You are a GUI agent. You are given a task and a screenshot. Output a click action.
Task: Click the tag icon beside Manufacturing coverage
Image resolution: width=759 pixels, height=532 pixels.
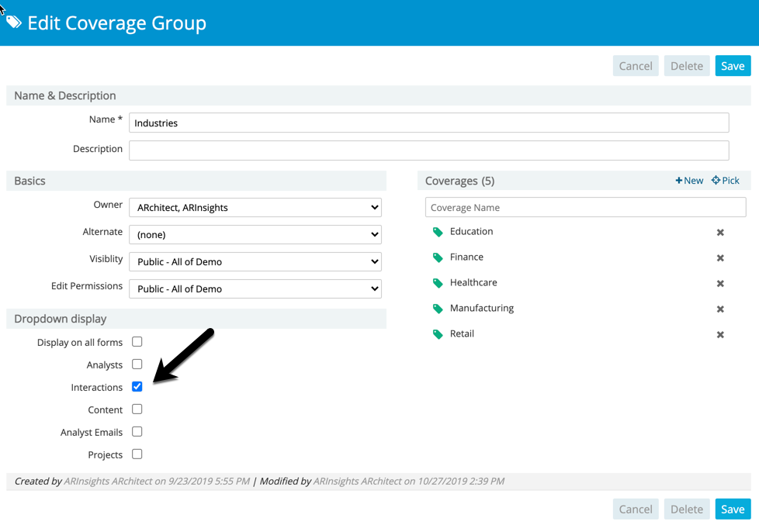click(x=438, y=309)
